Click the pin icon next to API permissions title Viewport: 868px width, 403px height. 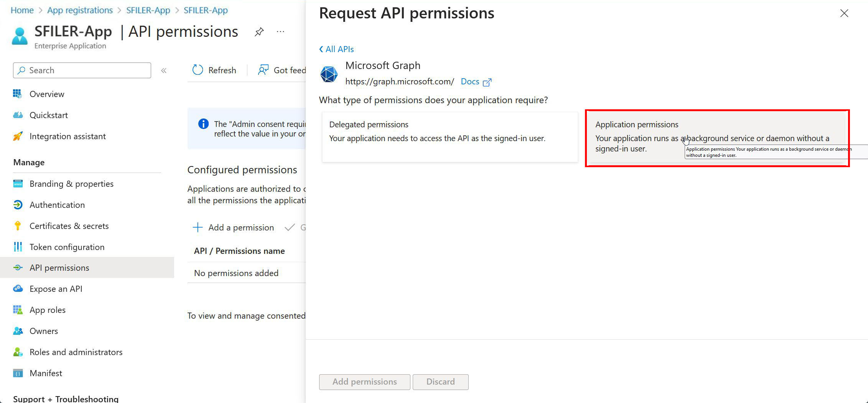pyautogui.click(x=259, y=32)
